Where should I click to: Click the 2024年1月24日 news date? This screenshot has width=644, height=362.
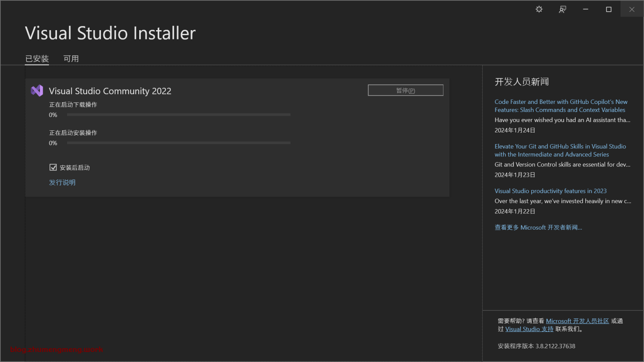coord(515,130)
